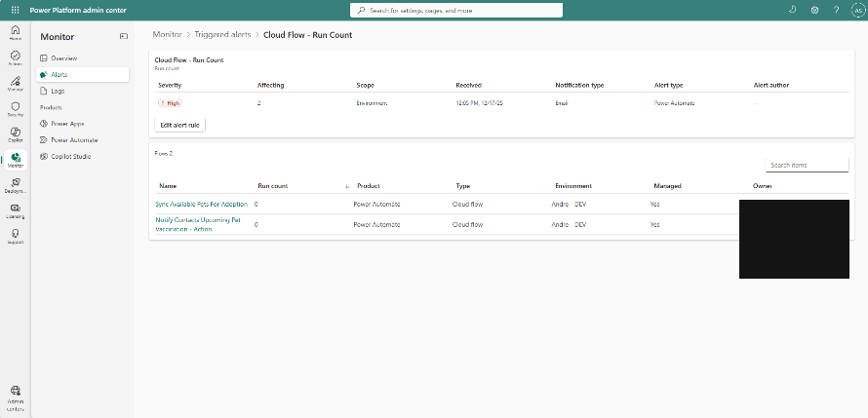
Task: Sort by the Run count column
Action: 273,186
